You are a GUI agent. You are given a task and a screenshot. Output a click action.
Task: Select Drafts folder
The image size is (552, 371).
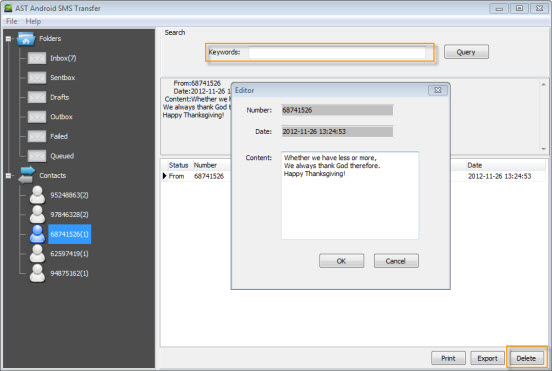[x=59, y=97]
